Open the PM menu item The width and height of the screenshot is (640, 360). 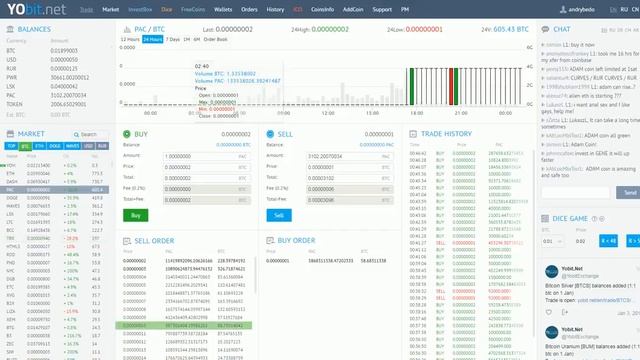click(405, 9)
